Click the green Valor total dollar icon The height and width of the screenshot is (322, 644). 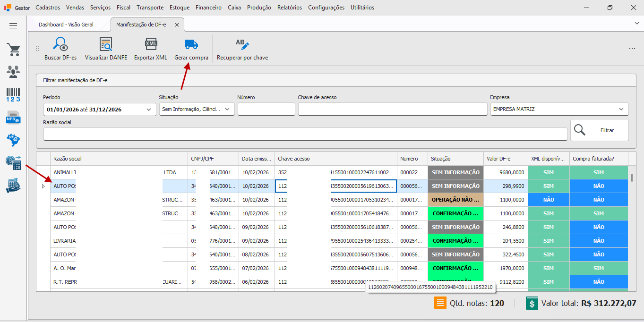(532, 303)
